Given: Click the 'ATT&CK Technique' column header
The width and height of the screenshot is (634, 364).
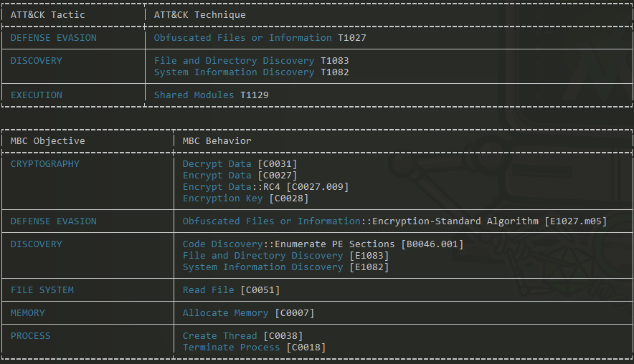Looking at the screenshot, I should click(x=200, y=15).
